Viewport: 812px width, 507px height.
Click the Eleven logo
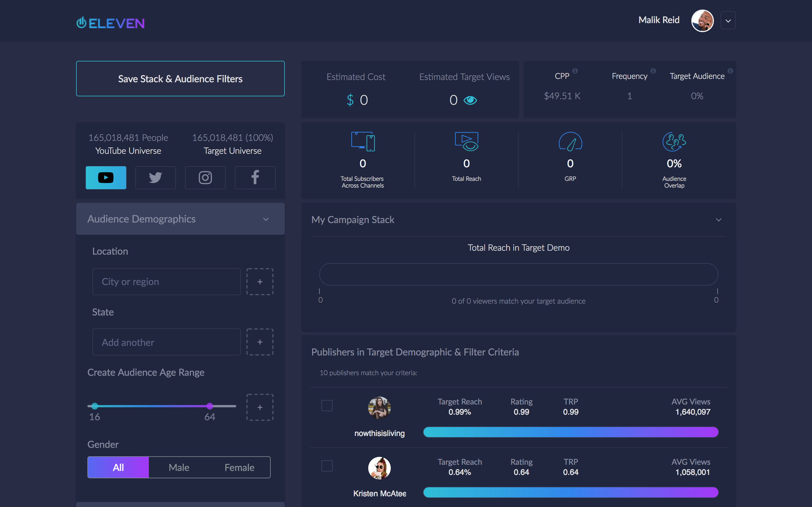(x=111, y=23)
